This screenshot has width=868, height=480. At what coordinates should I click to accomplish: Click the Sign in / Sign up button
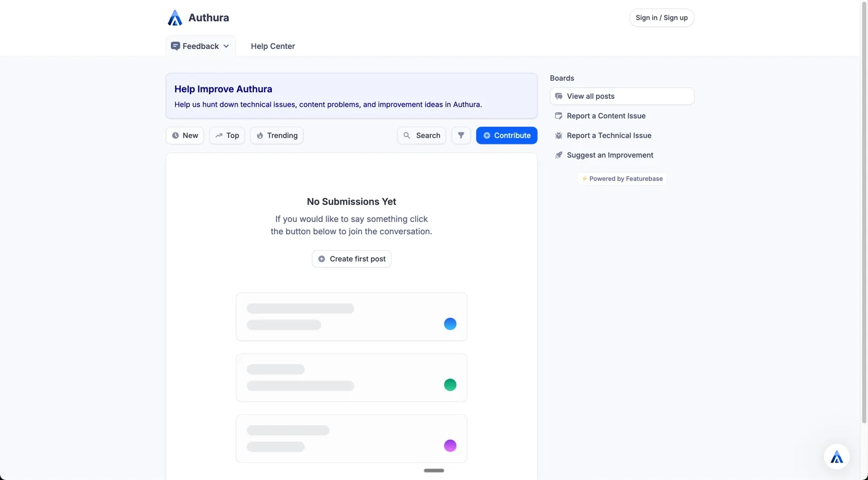point(662,18)
